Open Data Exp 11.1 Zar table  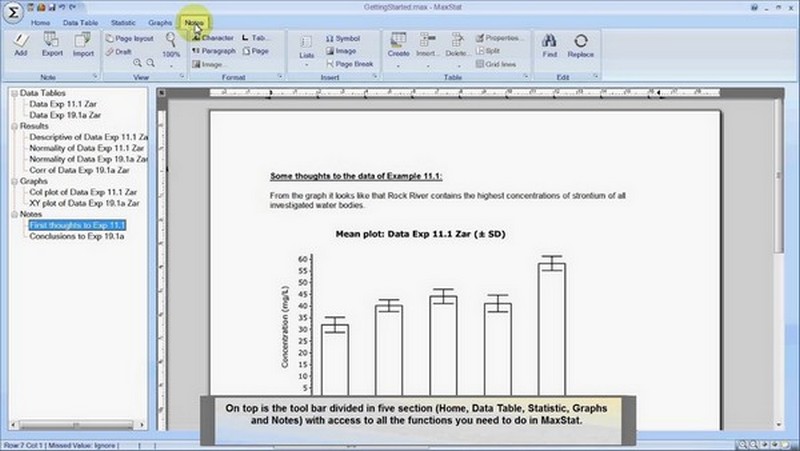click(x=63, y=104)
